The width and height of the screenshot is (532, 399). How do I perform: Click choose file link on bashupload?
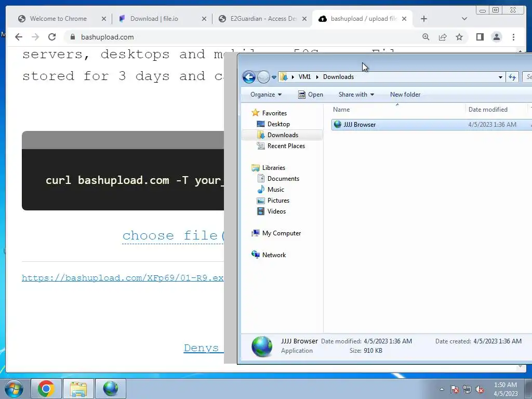174,235
